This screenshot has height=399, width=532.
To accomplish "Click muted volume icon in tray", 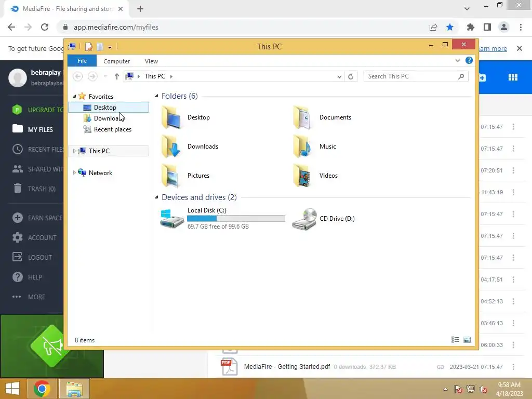I will coord(483,389).
